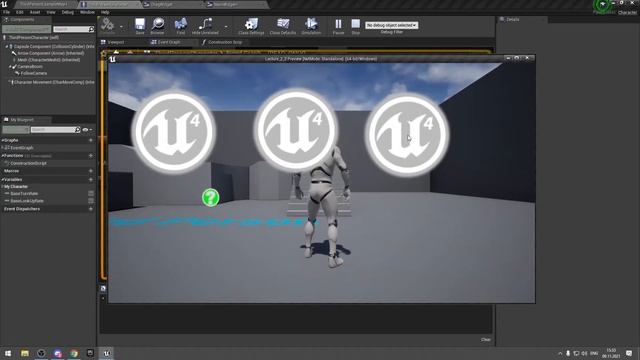Viewport: 640px width, 360px height.
Task: Open the Edit menu
Action: 20,12
